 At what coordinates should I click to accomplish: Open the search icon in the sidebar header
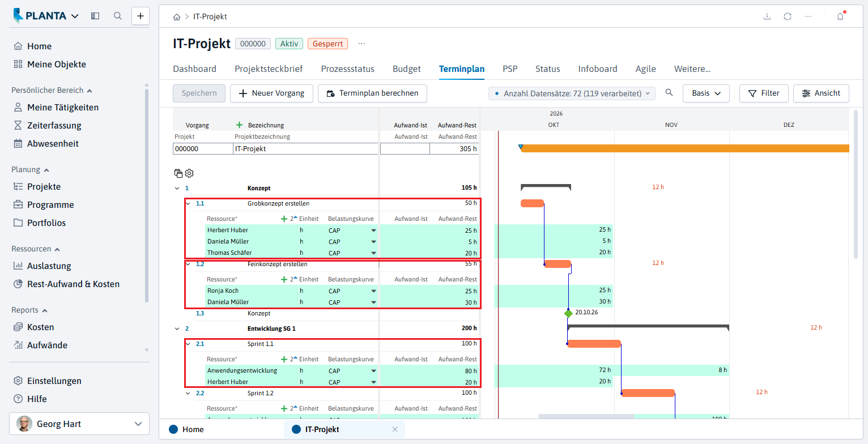[x=118, y=16]
